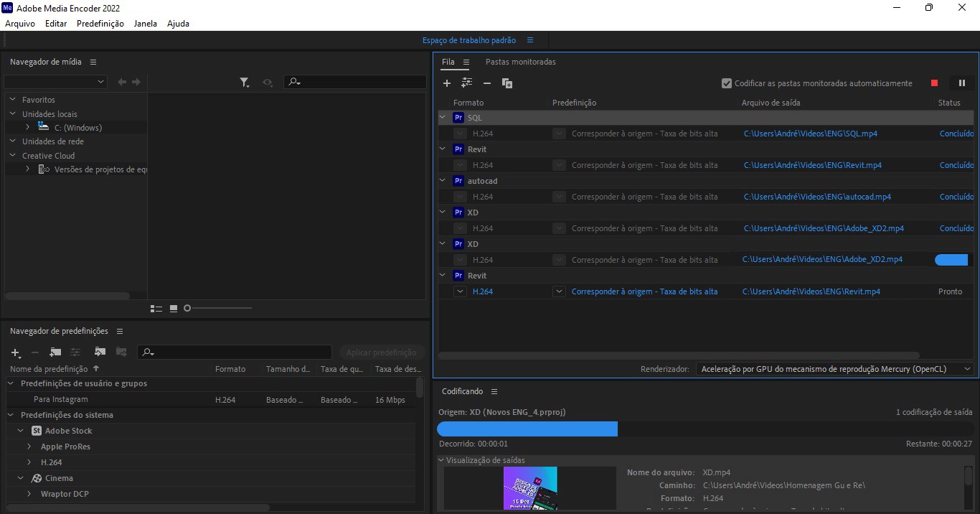Open the Arquivo menu
The image size is (980, 514).
[x=20, y=23]
